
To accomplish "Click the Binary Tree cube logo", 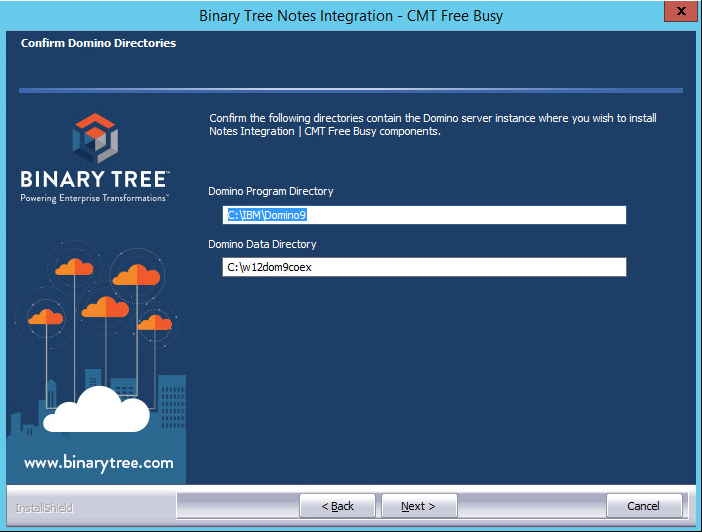I will click(x=95, y=138).
